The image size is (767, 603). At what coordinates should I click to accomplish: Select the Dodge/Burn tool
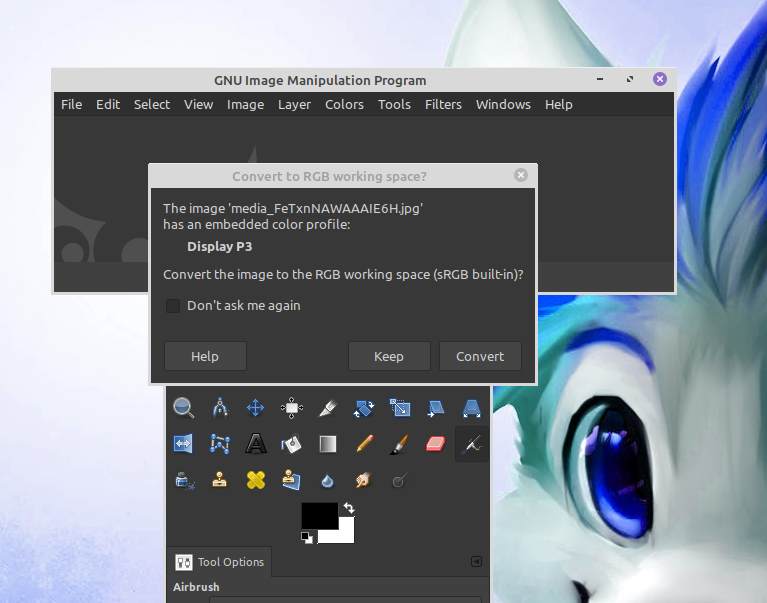(x=399, y=481)
